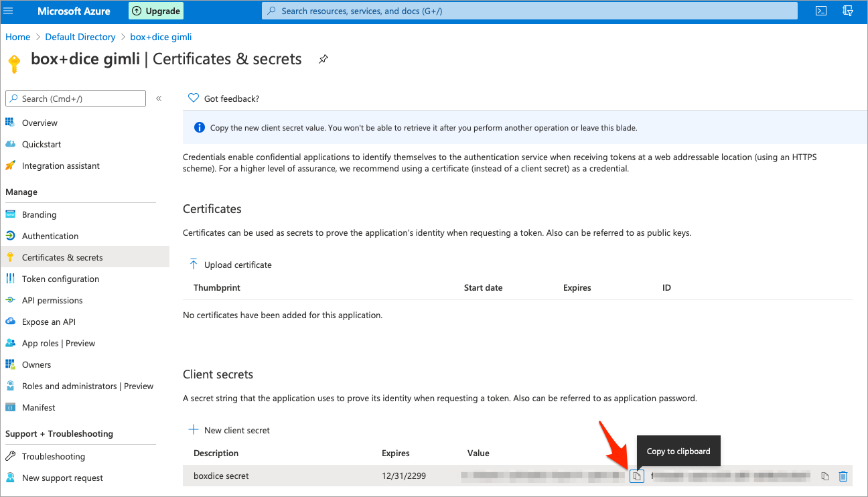Delete the boxdice secret
The width and height of the screenshot is (868, 497).
[843, 476]
